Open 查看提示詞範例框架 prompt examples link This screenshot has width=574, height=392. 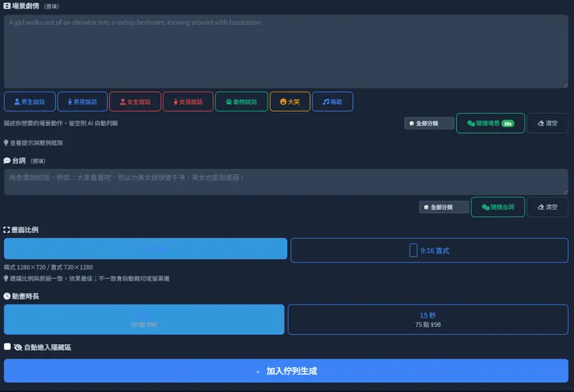click(x=36, y=143)
